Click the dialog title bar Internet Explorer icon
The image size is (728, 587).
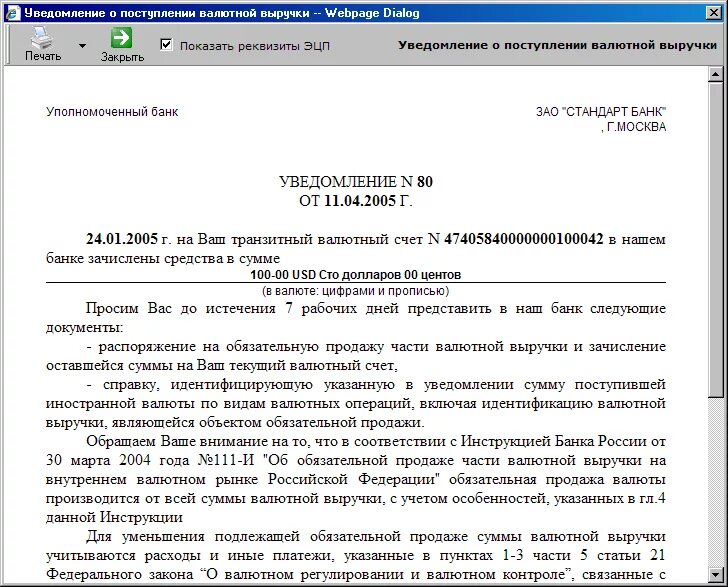tap(13, 13)
